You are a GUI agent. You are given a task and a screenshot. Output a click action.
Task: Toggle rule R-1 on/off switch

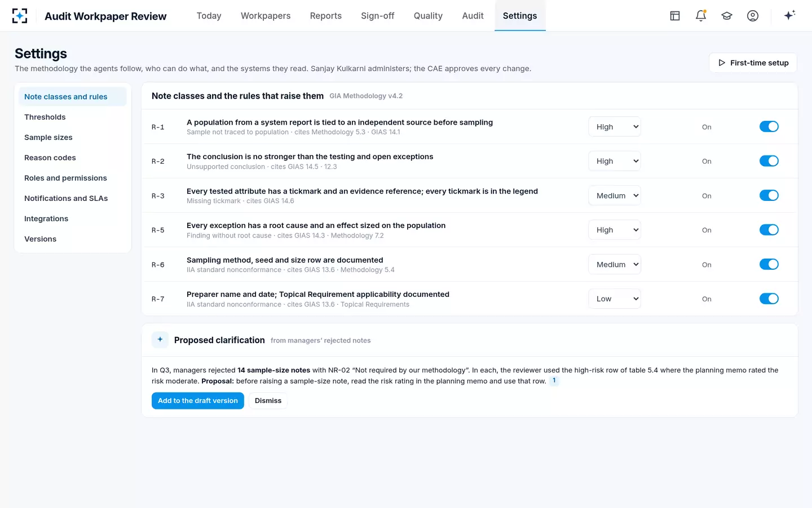[x=769, y=126]
